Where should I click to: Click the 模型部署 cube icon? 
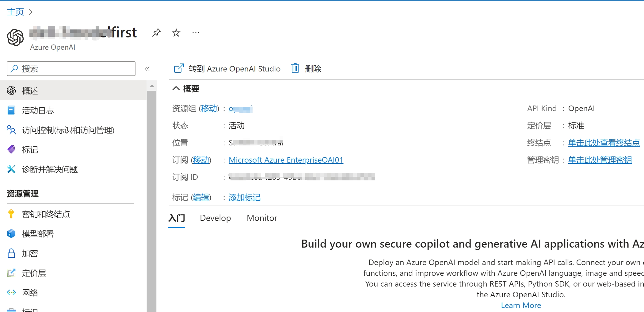pyautogui.click(x=11, y=233)
